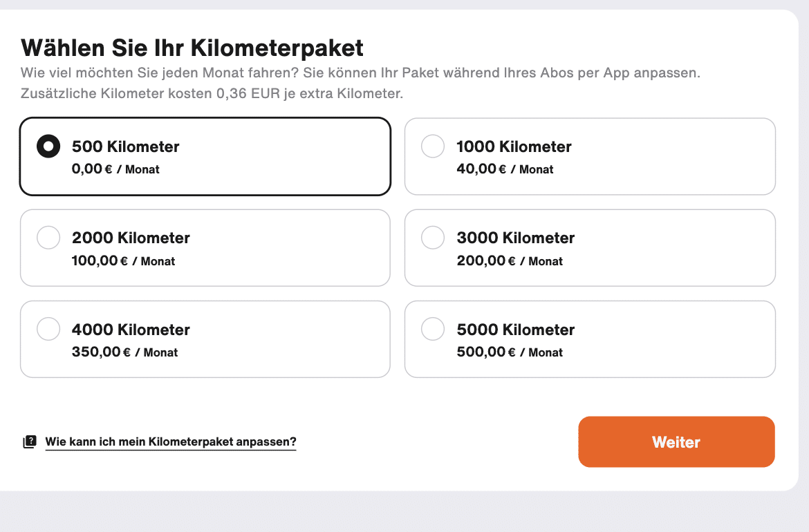The image size is (809, 532).
Task: Click the 40,00 € / Monat price
Action: tap(505, 169)
